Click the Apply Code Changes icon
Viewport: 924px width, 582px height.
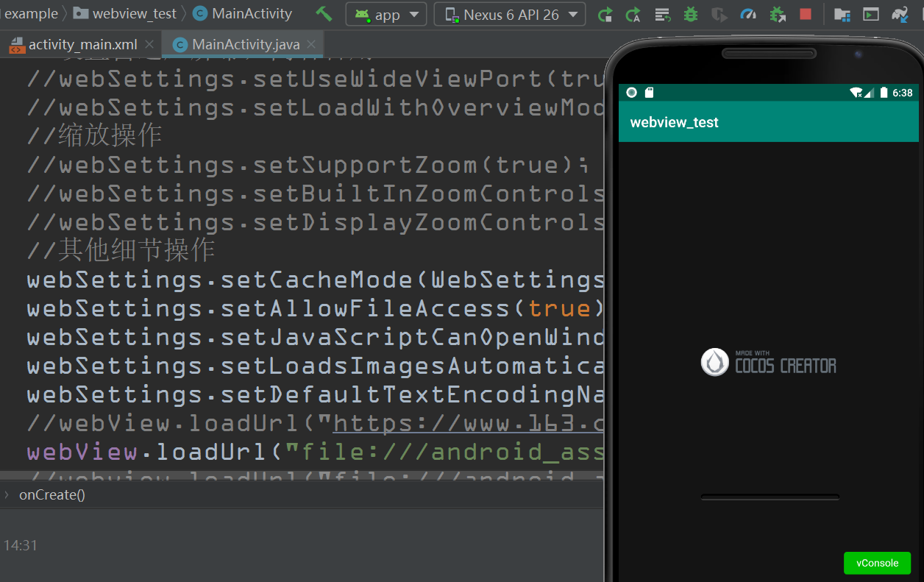click(633, 14)
